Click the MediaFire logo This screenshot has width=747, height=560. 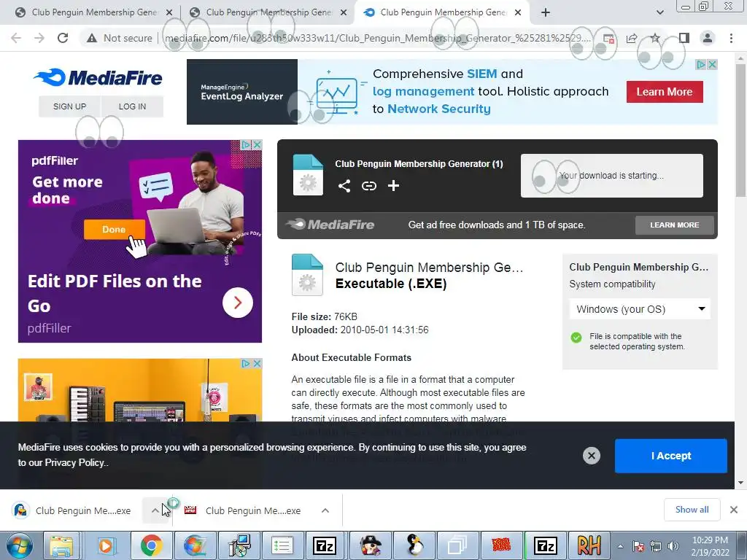tap(98, 77)
